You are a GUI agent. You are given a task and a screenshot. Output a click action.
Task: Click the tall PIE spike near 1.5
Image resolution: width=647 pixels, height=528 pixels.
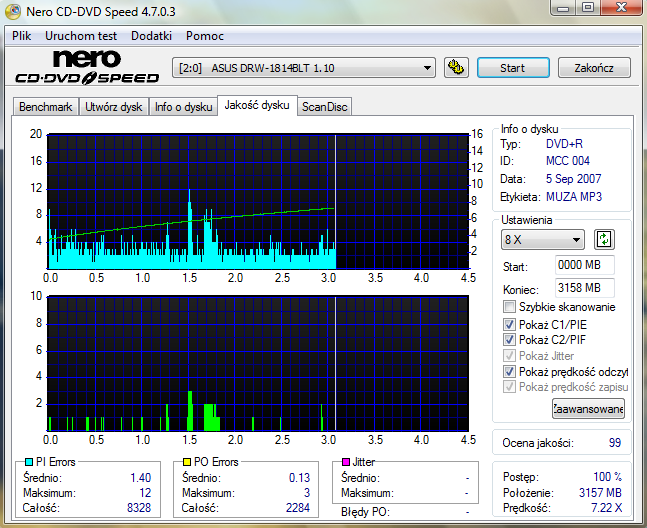pyautogui.click(x=190, y=229)
